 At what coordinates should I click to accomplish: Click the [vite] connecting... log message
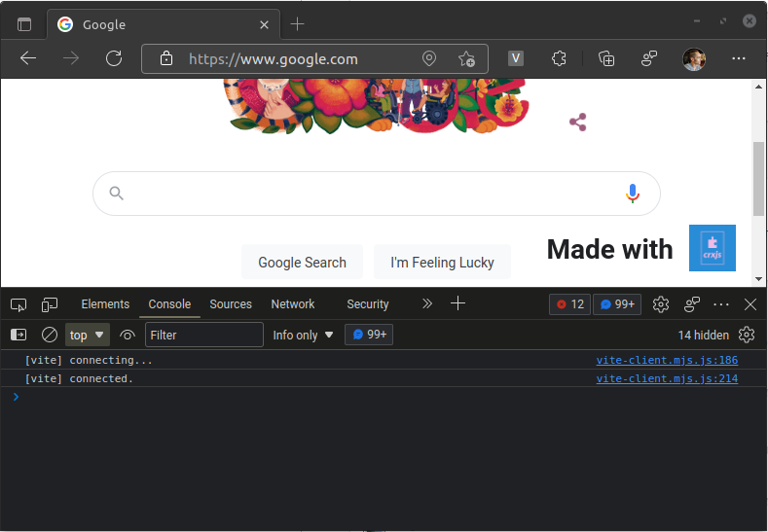[x=89, y=360]
